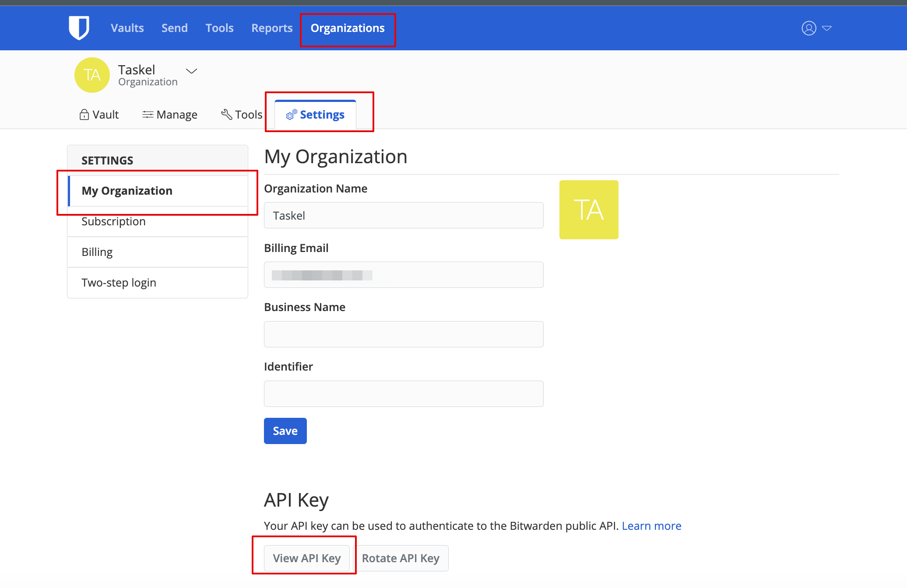Click the large TA organization logo square
The height and width of the screenshot is (588, 907).
[x=589, y=210]
